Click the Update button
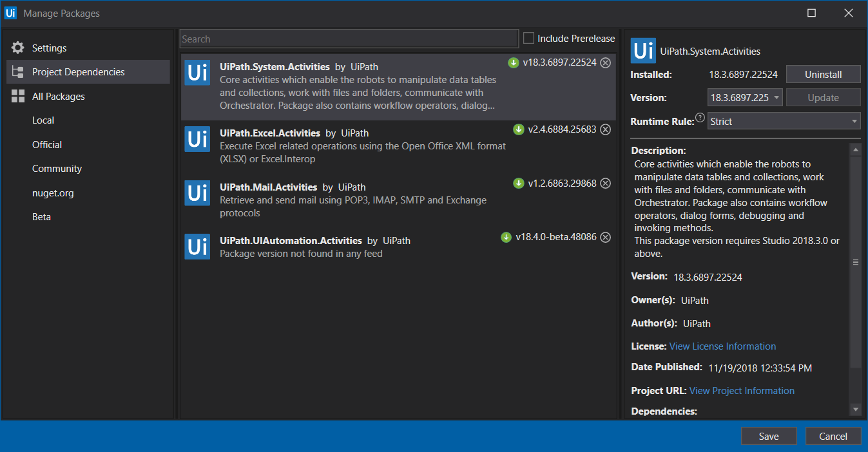This screenshot has height=452, width=868. [x=824, y=98]
